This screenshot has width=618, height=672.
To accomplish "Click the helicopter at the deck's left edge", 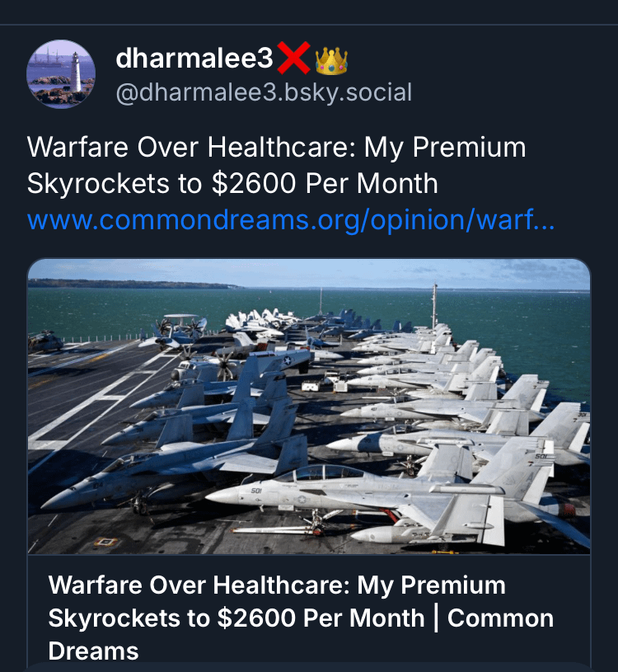I will [x=45, y=341].
